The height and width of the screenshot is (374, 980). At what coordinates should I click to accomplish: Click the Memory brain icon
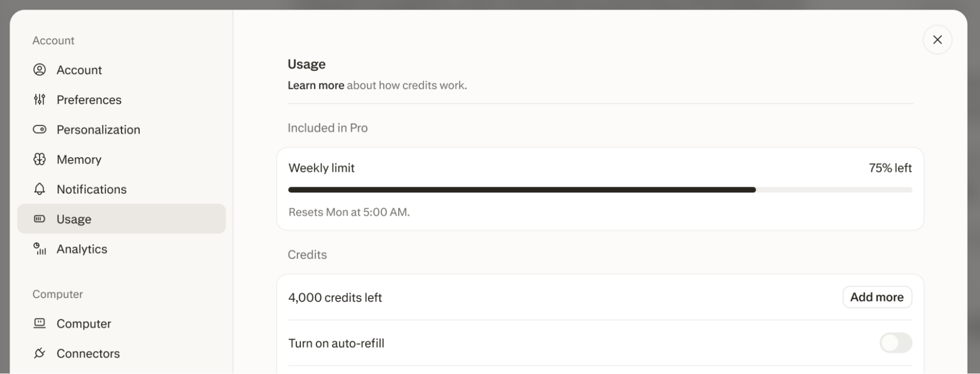point(40,160)
